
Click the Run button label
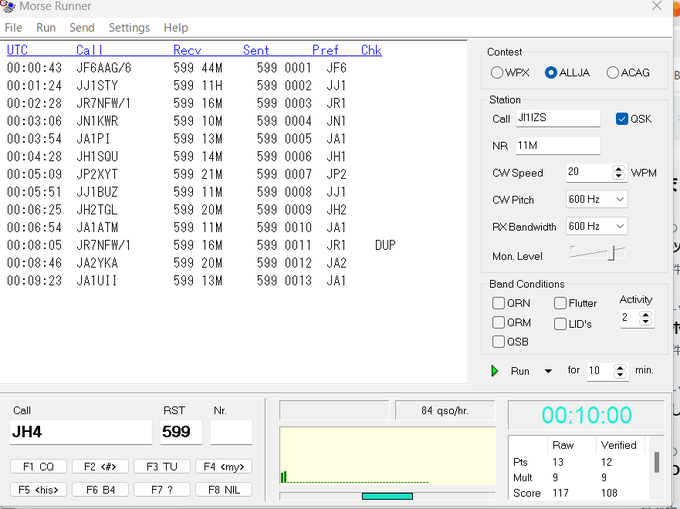coord(520,371)
